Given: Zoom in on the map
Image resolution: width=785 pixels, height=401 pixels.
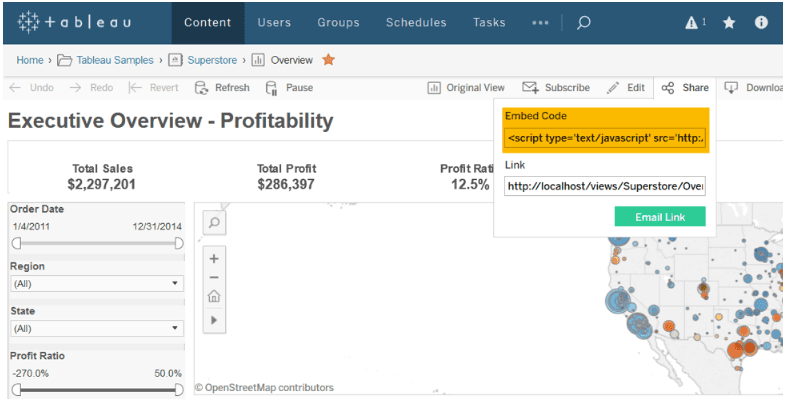Looking at the screenshot, I should [214, 259].
